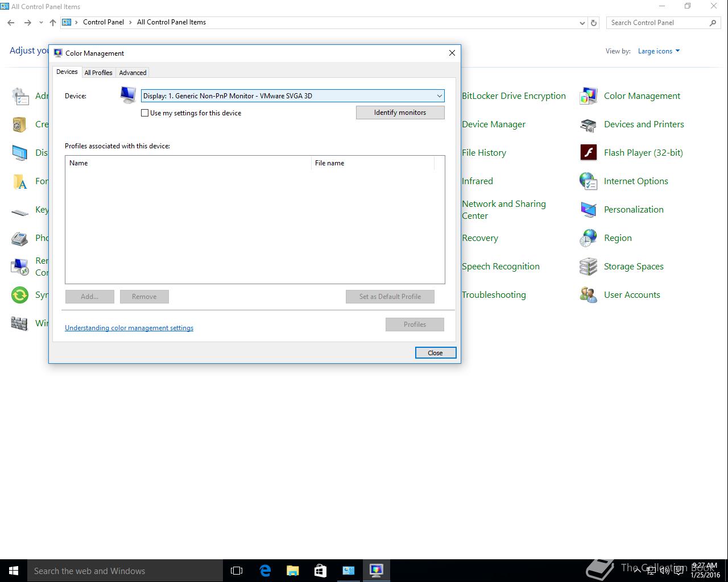This screenshot has width=728, height=582.
Task: Click the Windows Start button
Action: [x=14, y=571]
